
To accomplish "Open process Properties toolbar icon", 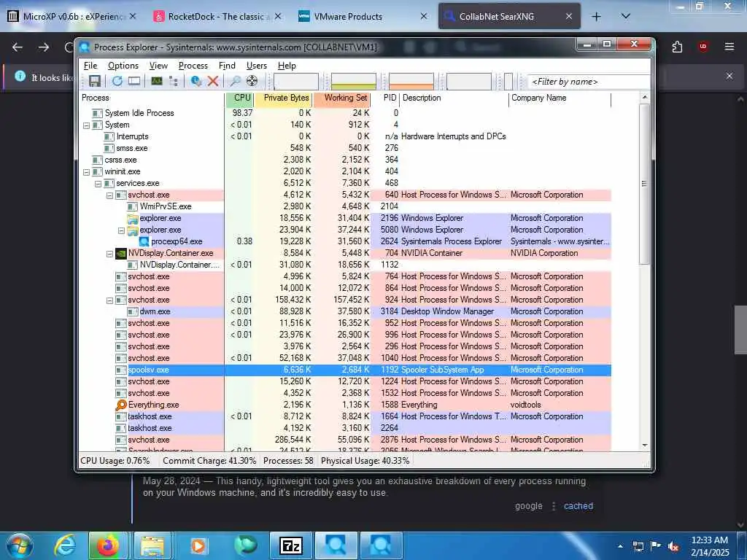I will point(196,81).
